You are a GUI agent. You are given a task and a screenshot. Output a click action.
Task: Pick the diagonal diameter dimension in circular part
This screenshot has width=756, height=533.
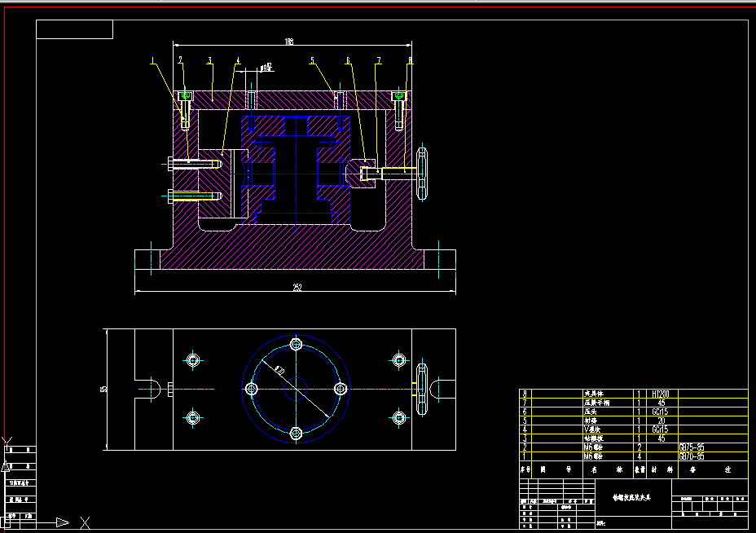pos(279,371)
